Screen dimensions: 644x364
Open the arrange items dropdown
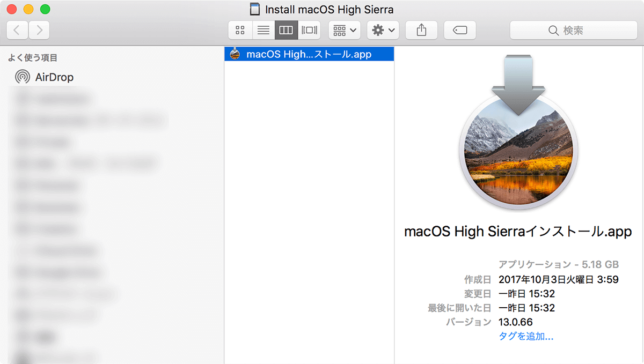(344, 30)
